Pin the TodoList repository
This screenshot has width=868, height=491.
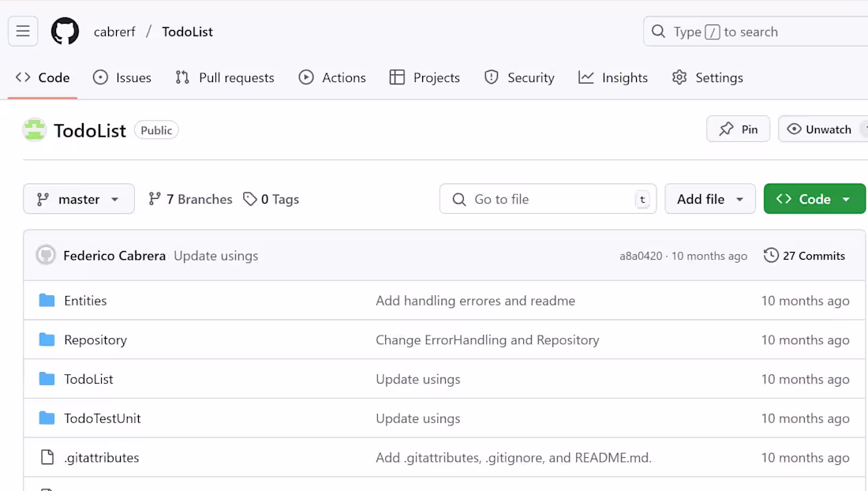(x=738, y=129)
